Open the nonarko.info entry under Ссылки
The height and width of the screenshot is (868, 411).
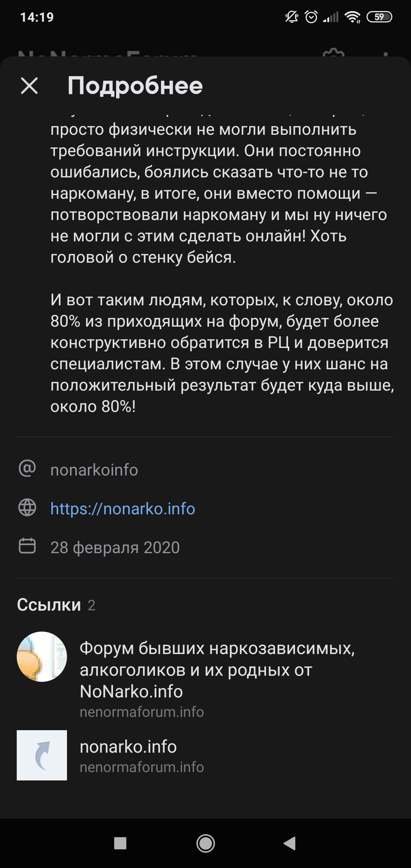click(128, 747)
